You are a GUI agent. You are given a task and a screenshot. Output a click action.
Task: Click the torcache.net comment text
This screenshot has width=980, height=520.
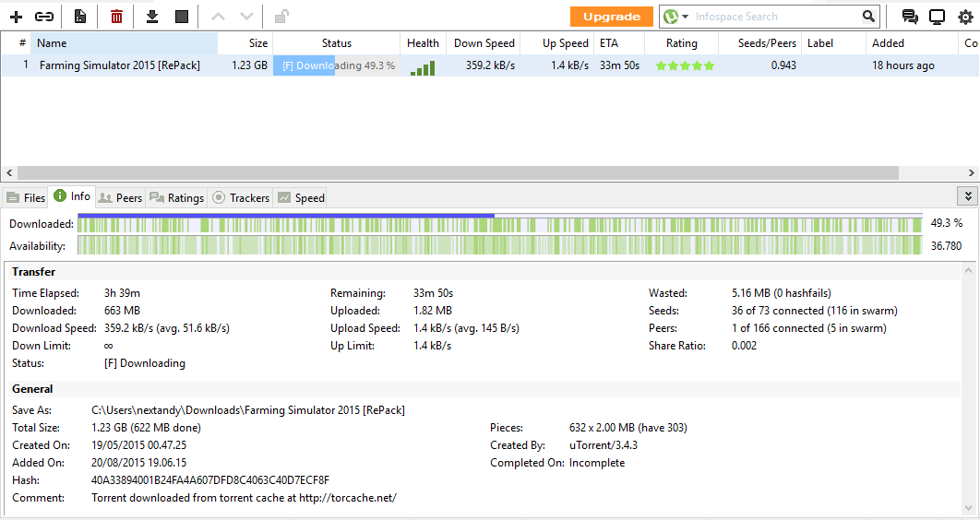(x=244, y=498)
